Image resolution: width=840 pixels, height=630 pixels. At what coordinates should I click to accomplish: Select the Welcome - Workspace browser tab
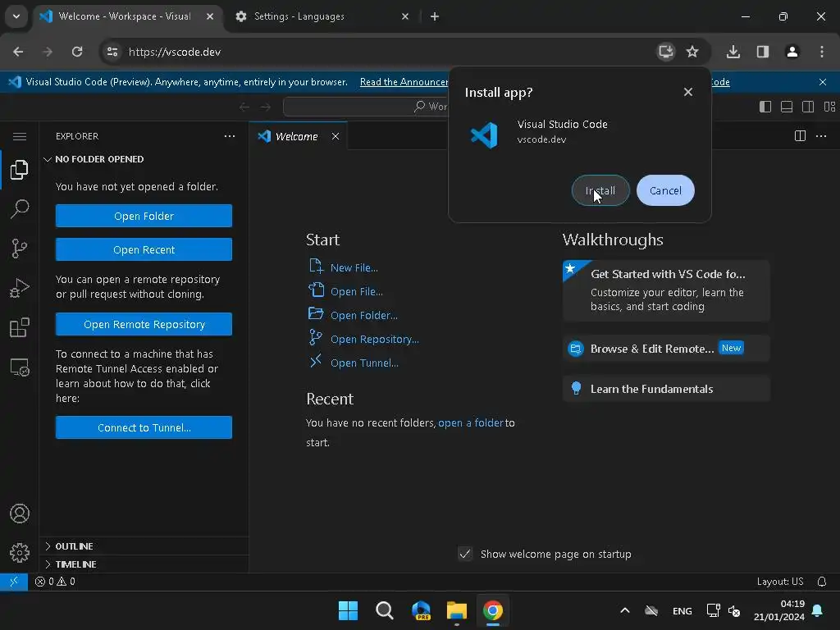click(x=126, y=16)
